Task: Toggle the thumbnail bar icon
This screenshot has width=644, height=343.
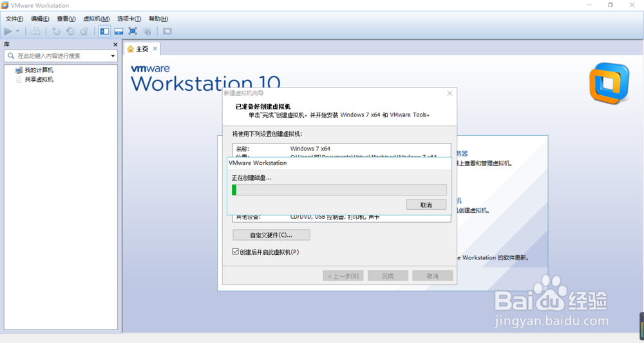Action: (118, 31)
